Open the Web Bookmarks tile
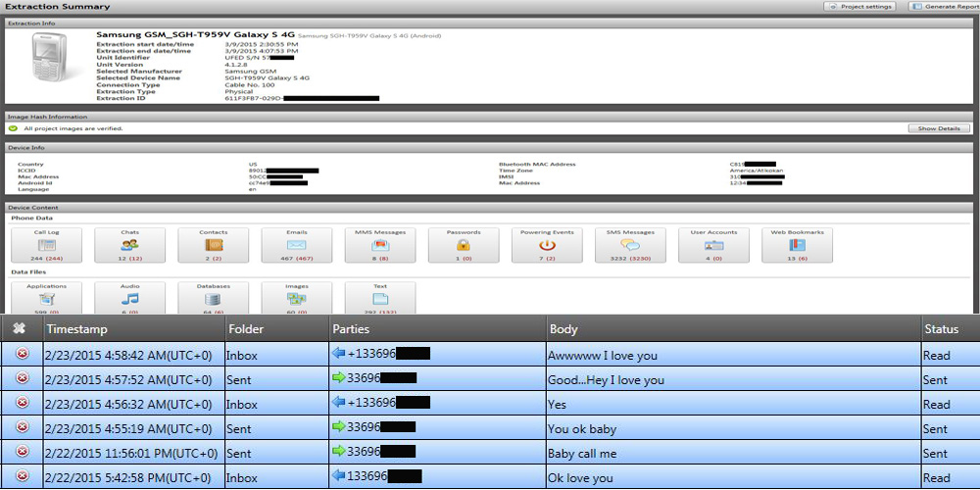Image resolution: width=980 pixels, height=490 pixels. coord(797,245)
